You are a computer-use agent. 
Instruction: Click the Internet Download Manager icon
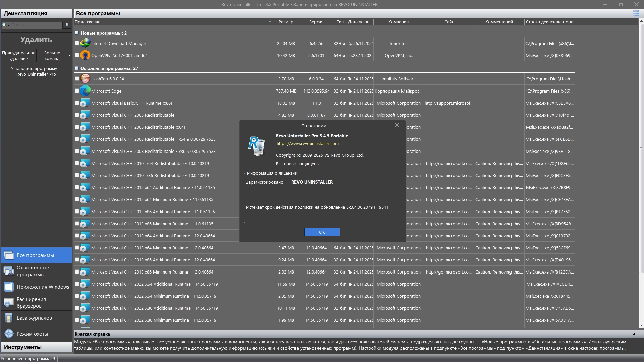85,43
